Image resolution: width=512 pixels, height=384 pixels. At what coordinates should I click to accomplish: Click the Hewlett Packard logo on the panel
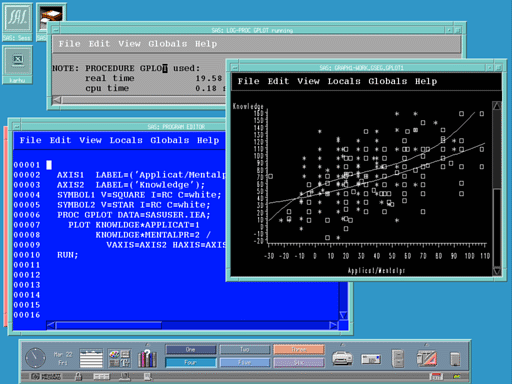point(46,377)
